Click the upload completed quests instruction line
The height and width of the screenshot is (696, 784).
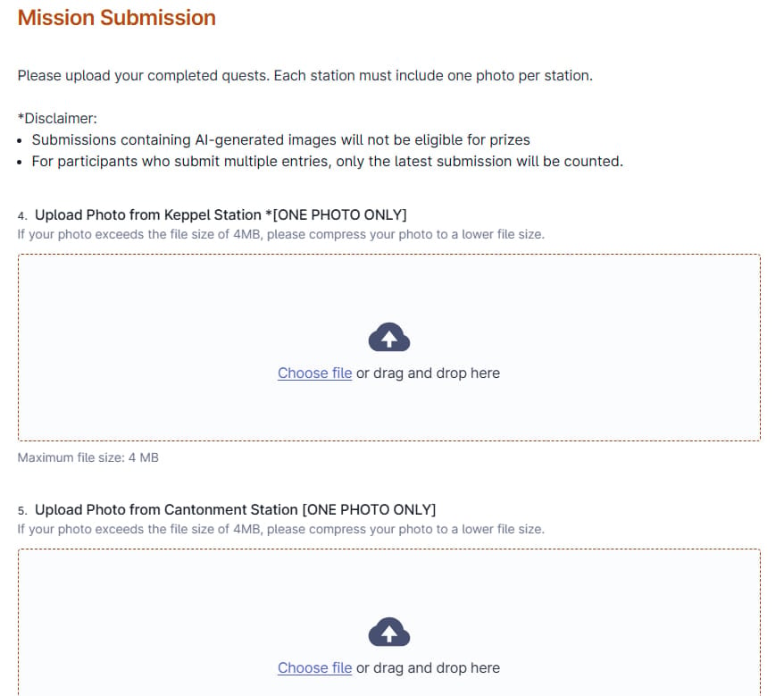305,76
